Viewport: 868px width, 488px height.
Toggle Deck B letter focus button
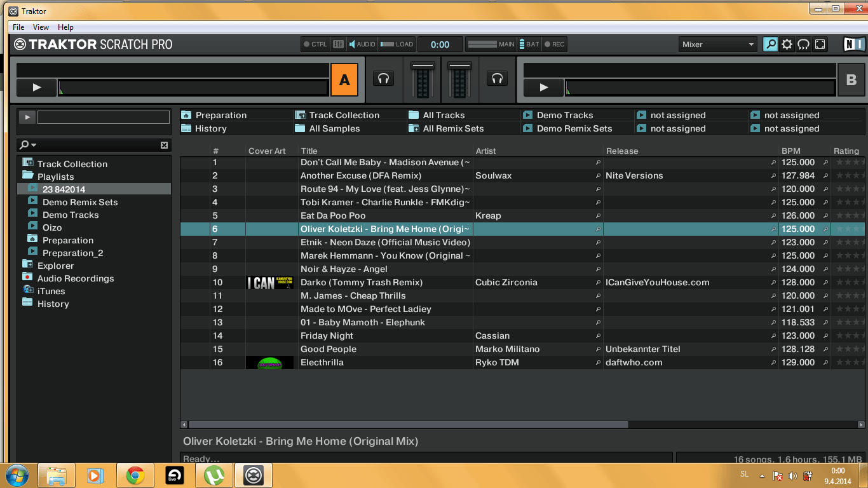(851, 80)
